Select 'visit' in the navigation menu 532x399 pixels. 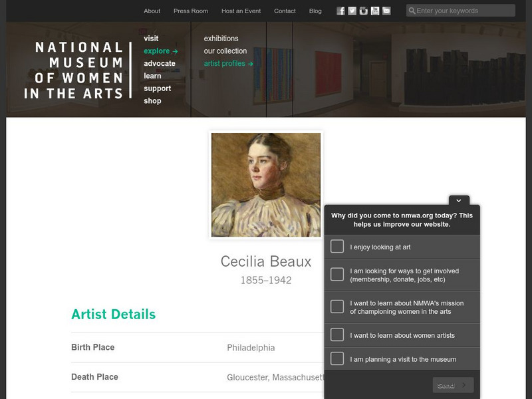[152, 39]
